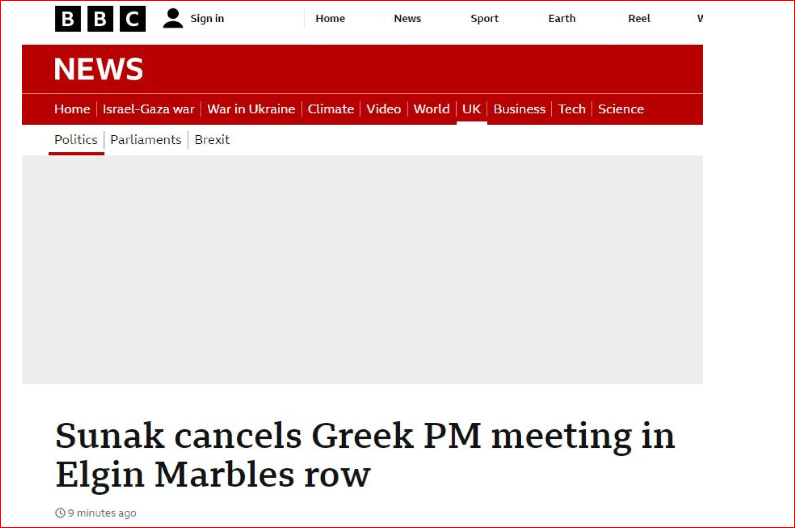Go to the Science section
Viewport: 795px width, 528px height.
pyautogui.click(x=621, y=109)
